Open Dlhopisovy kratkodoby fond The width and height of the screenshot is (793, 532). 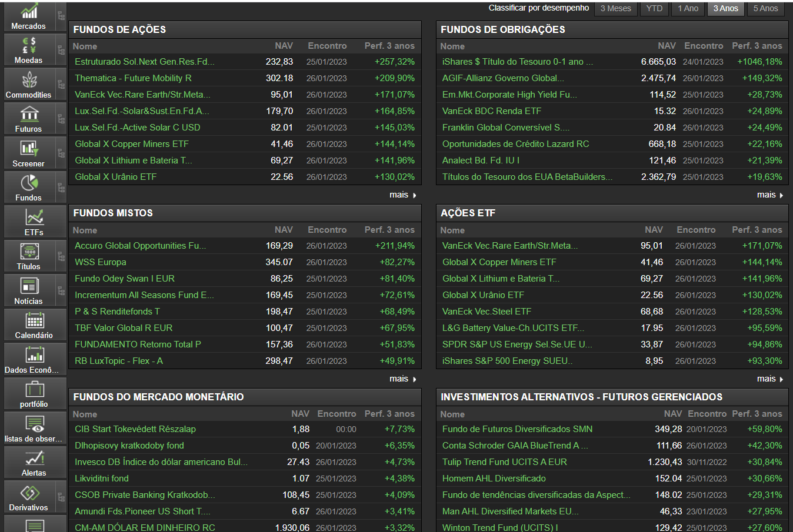coord(129,446)
